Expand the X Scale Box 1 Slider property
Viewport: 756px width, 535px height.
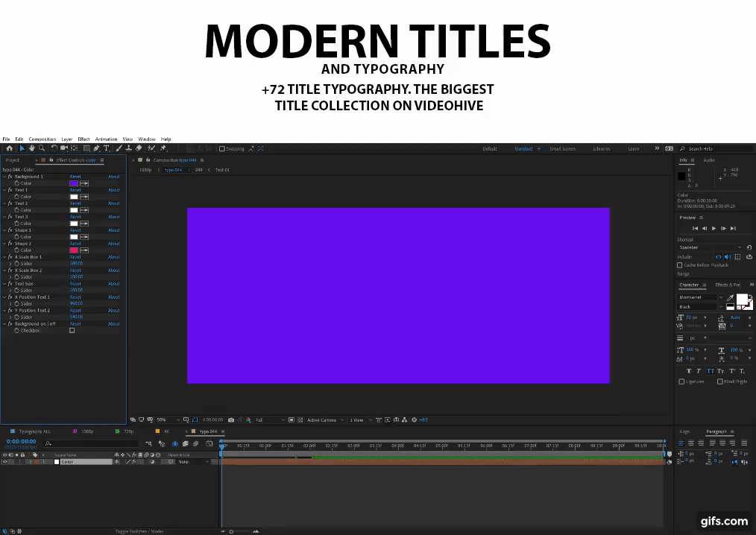[10, 264]
